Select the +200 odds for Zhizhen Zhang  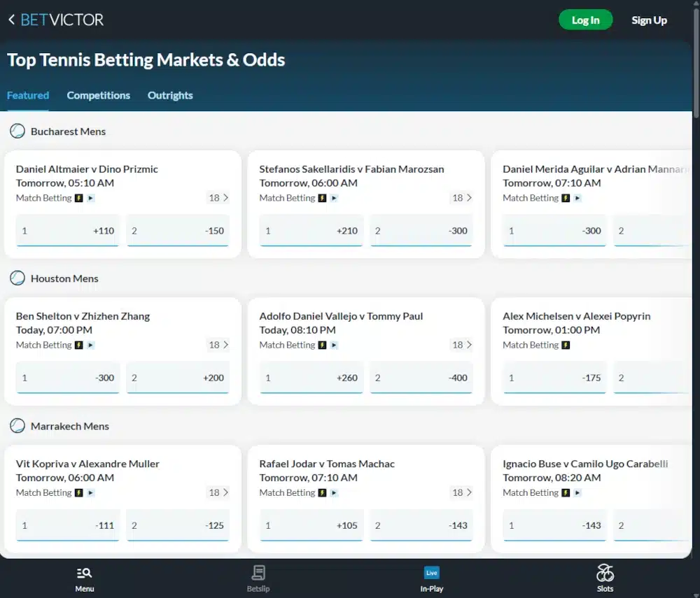pyautogui.click(x=178, y=378)
